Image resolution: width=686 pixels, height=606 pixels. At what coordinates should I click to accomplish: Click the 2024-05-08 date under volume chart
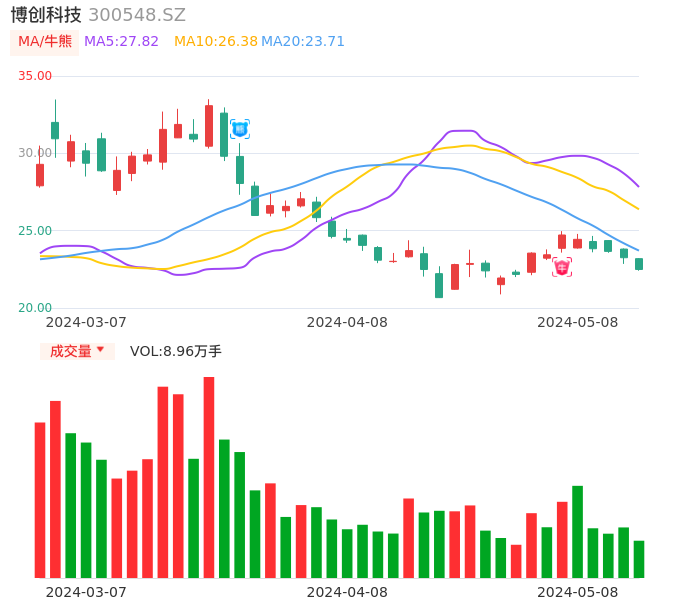coord(578,592)
